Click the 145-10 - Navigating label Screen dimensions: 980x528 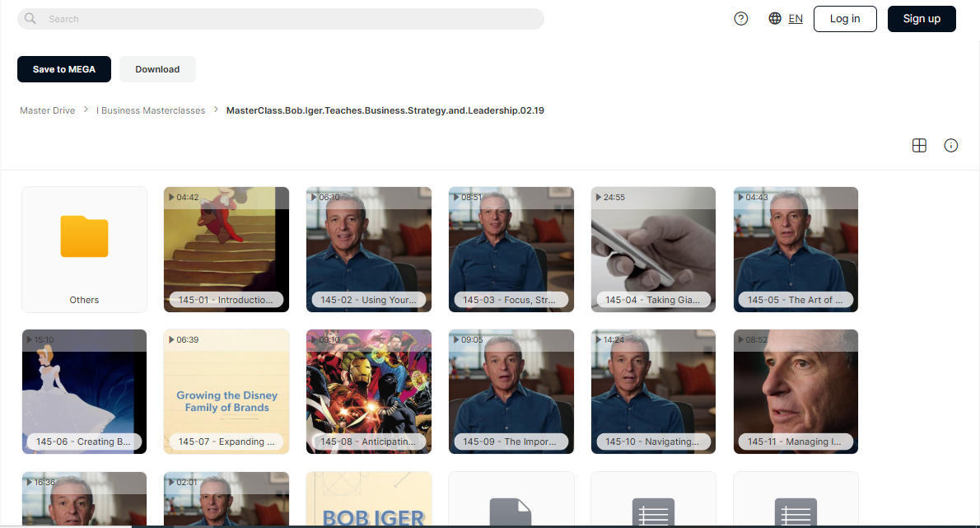652,442
